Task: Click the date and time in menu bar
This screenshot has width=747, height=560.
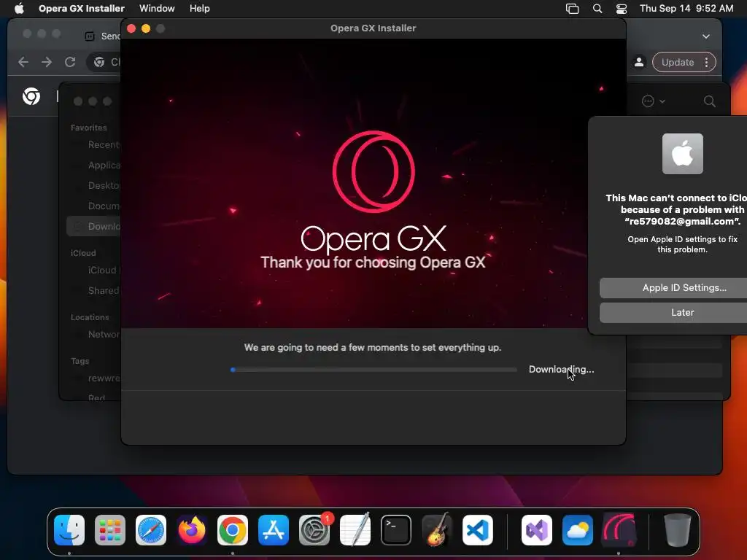Action: click(686, 8)
